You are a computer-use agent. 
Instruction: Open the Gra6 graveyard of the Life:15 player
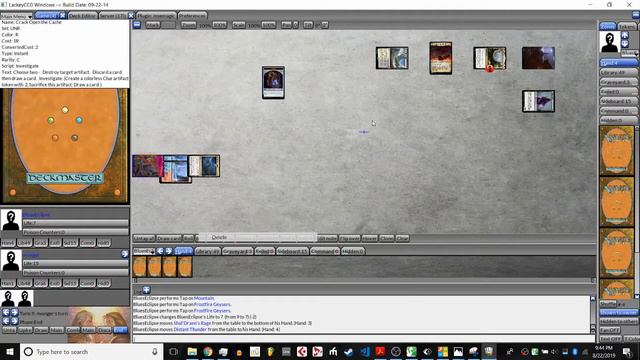click(x=40, y=283)
